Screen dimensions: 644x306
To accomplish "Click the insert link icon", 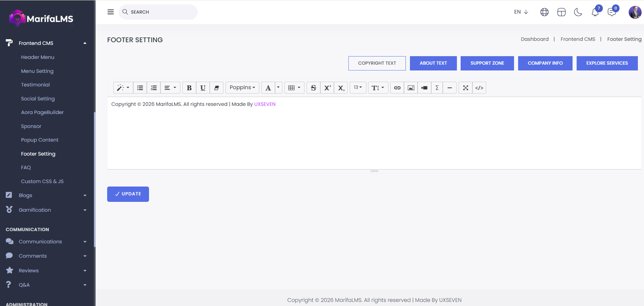I will [x=397, y=88].
